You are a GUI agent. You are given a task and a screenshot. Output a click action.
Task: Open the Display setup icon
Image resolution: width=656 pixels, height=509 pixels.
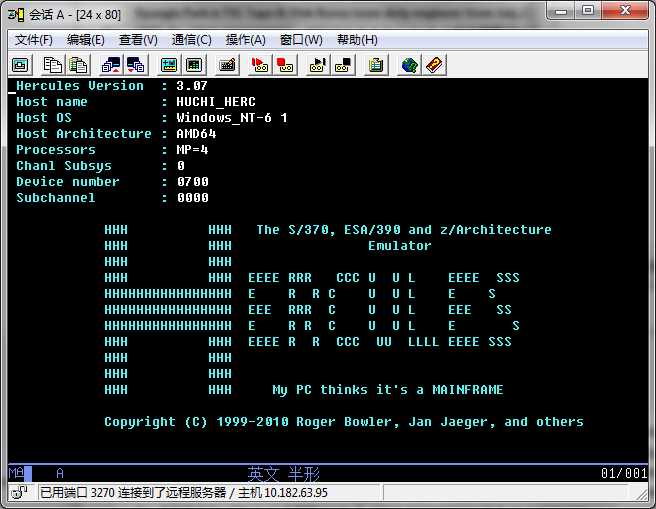[169, 65]
